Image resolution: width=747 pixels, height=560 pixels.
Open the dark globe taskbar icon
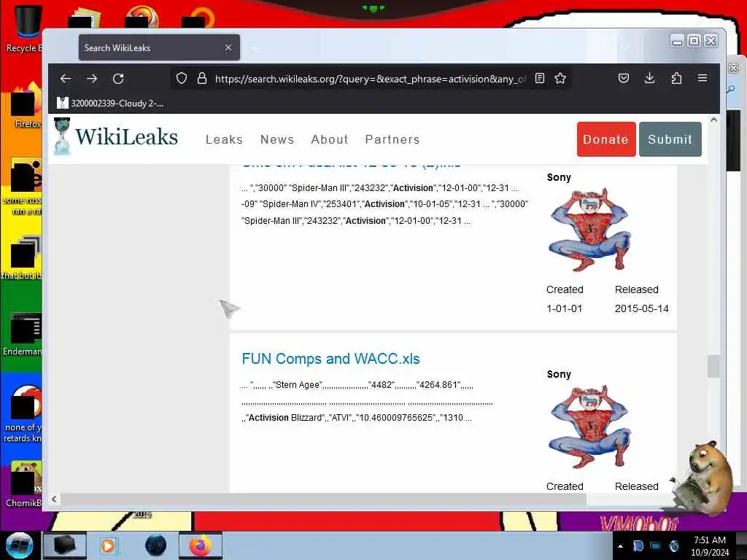[156, 545]
